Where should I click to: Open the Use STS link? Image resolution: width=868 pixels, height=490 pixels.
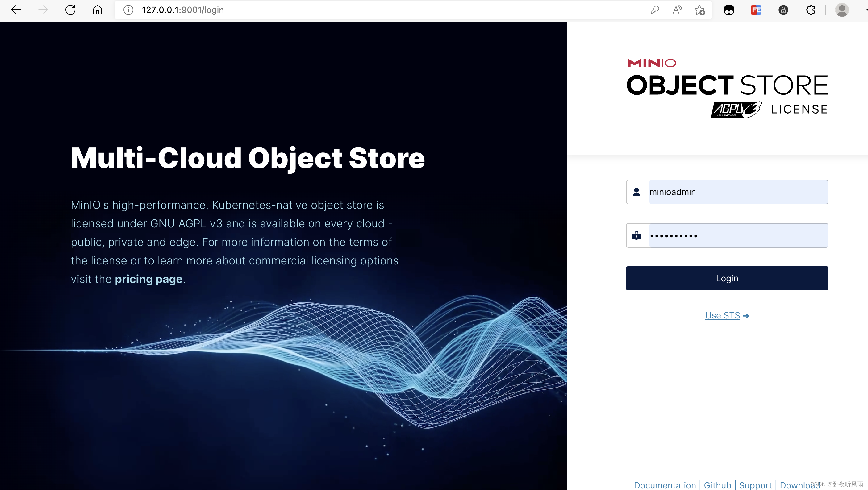722,316
